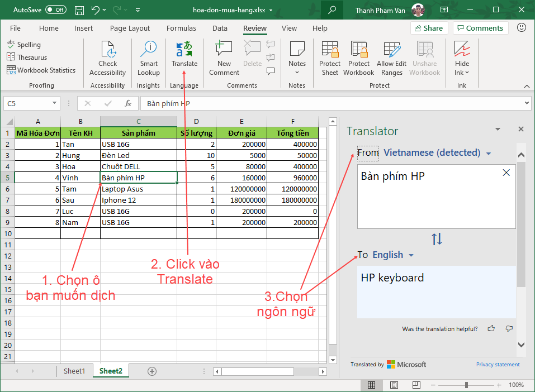This screenshot has width=535, height=392.
Task: Give thumbs down to the translation
Action: (x=509, y=328)
